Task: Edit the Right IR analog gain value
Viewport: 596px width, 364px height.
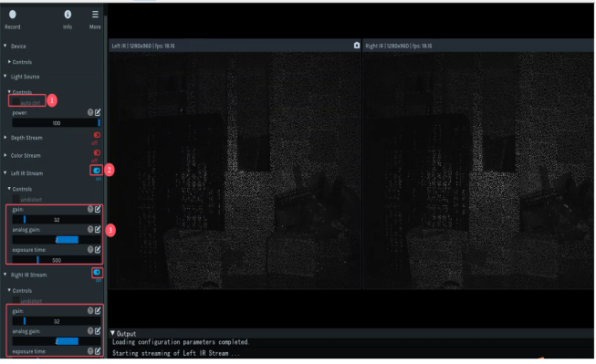Action: pos(98,331)
